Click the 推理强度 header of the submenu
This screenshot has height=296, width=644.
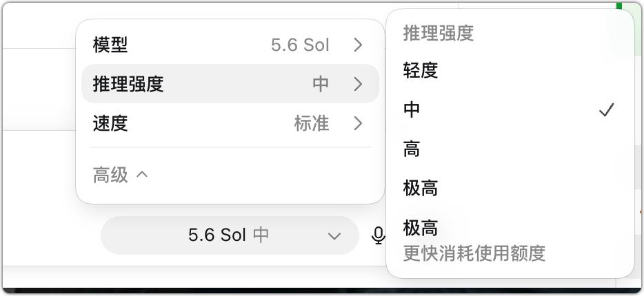[439, 33]
